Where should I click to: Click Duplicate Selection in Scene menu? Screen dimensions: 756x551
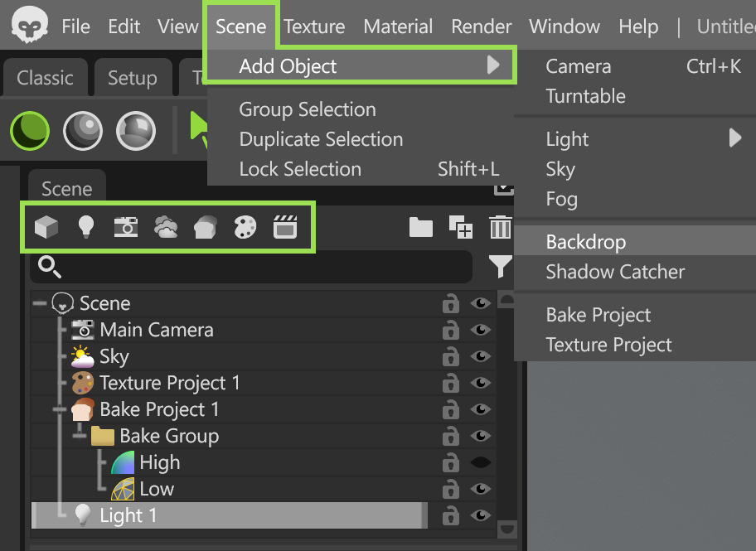click(321, 139)
